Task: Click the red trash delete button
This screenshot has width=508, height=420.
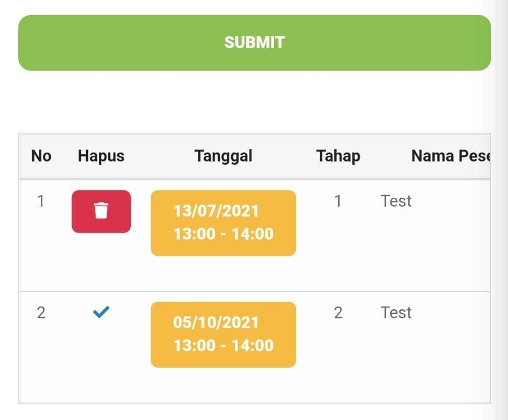Action: click(x=101, y=211)
